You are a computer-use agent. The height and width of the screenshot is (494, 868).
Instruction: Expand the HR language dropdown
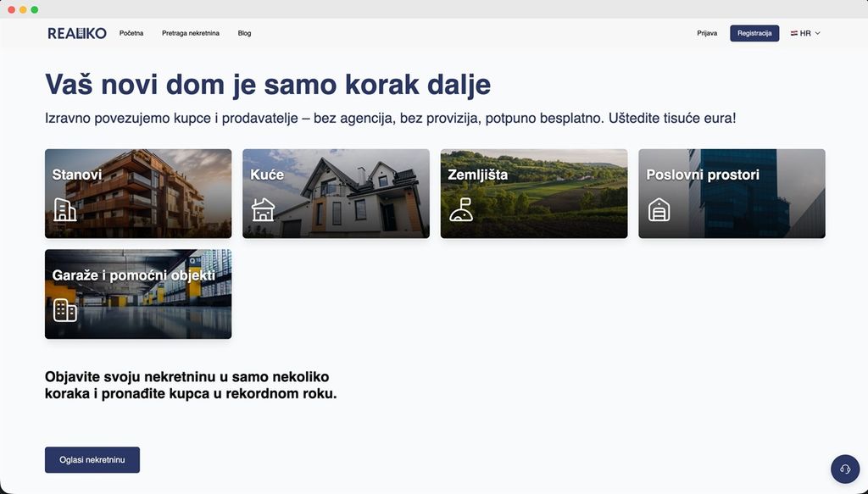click(x=804, y=33)
